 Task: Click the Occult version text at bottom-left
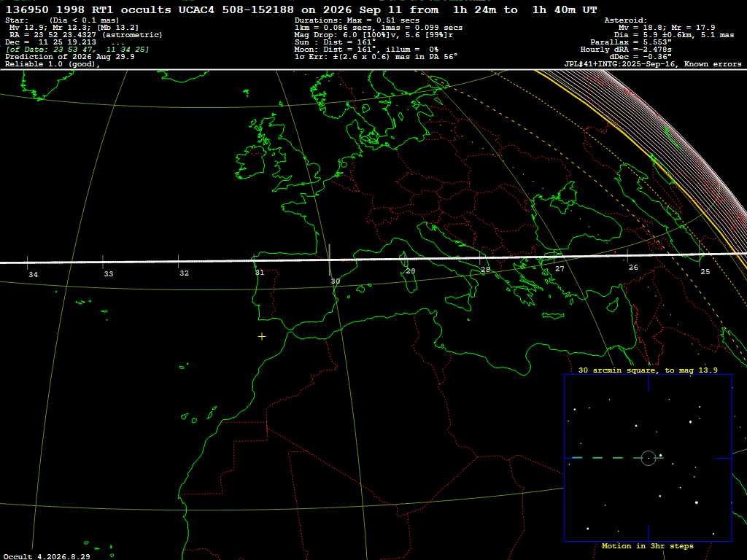tap(47, 556)
